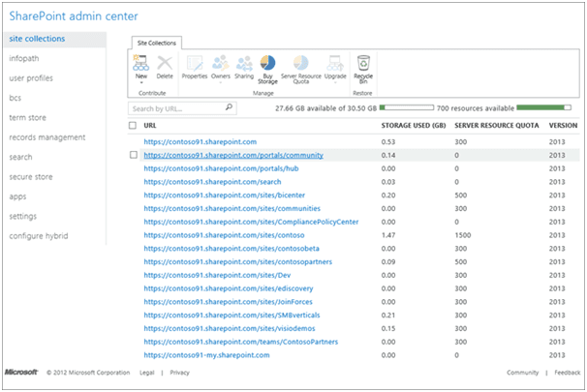The image size is (587, 392).
Task: Toggle the select-all checkbox beside URL header
Action: click(x=133, y=126)
